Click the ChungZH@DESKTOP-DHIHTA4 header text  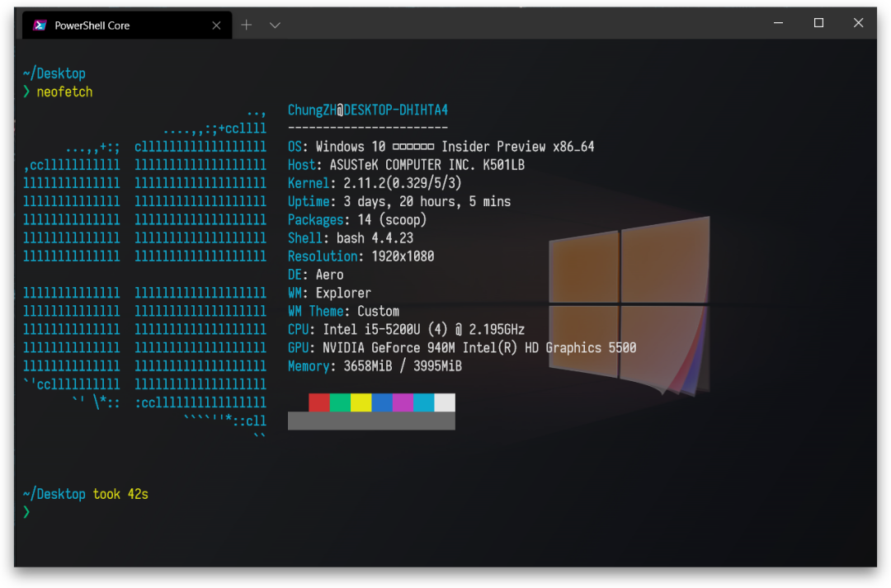pos(367,110)
